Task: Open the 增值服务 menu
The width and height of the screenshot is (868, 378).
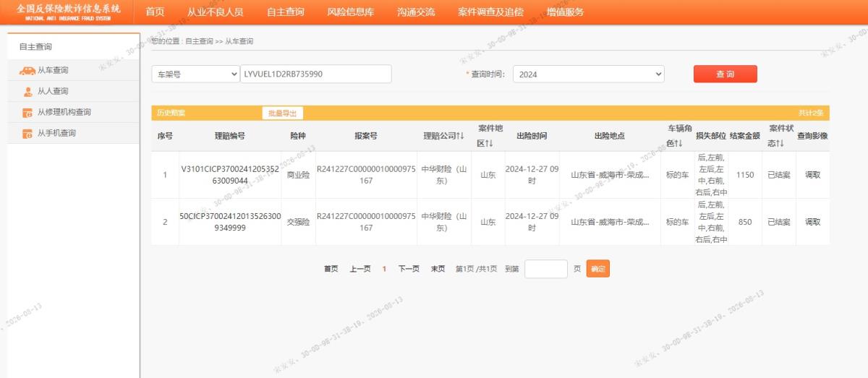Action: (x=565, y=12)
